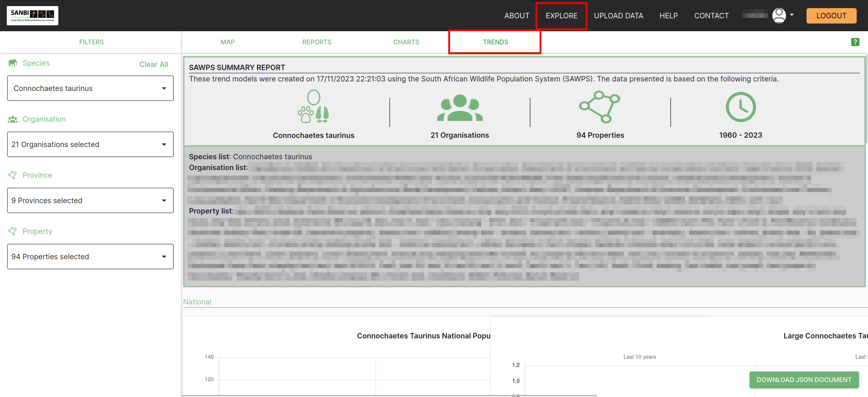
Task: Switch to the CHARTS tab
Action: pos(406,42)
